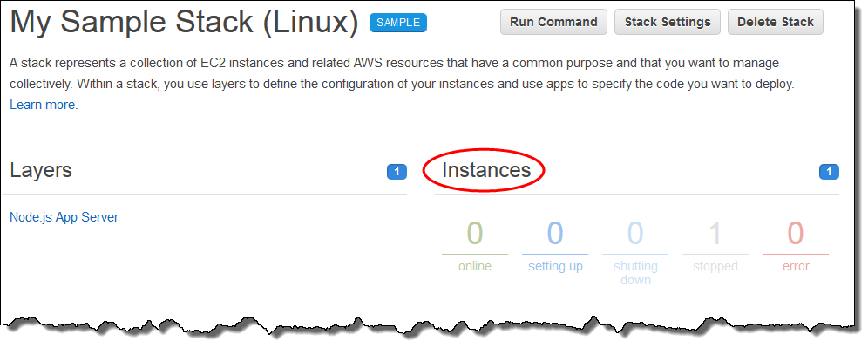Click the Instances count badge
The width and height of the screenshot is (868, 355).
(829, 172)
